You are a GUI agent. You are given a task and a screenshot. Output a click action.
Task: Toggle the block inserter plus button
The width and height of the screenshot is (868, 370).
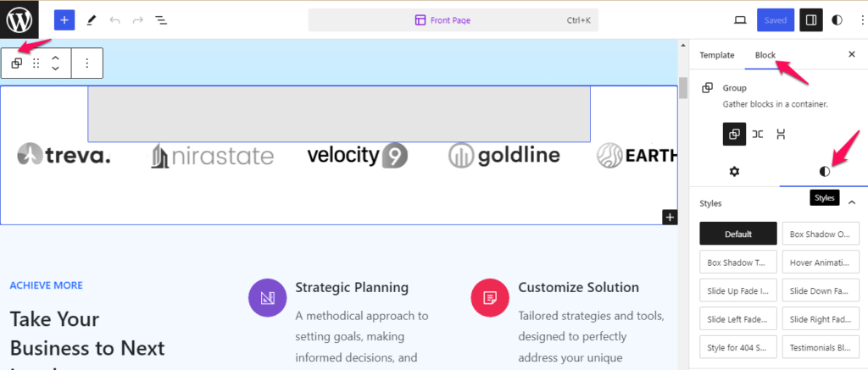pos(64,20)
